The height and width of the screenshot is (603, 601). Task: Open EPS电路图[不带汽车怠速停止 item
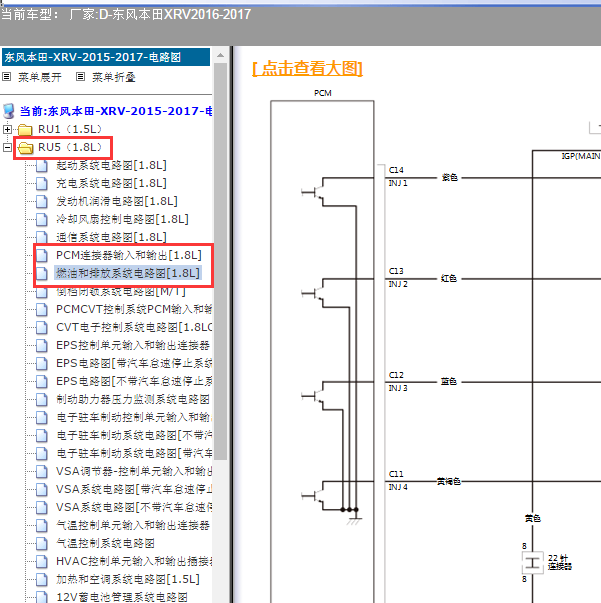point(134,381)
